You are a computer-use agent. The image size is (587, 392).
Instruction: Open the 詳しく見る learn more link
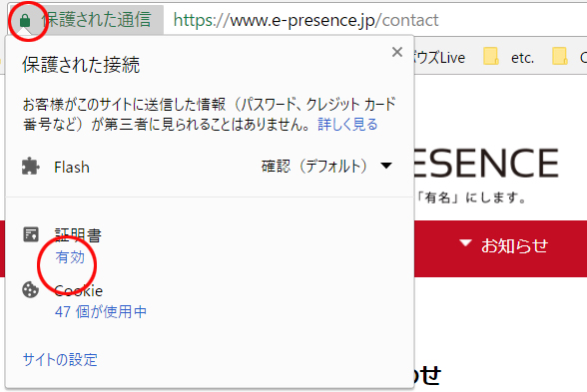pos(347,125)
